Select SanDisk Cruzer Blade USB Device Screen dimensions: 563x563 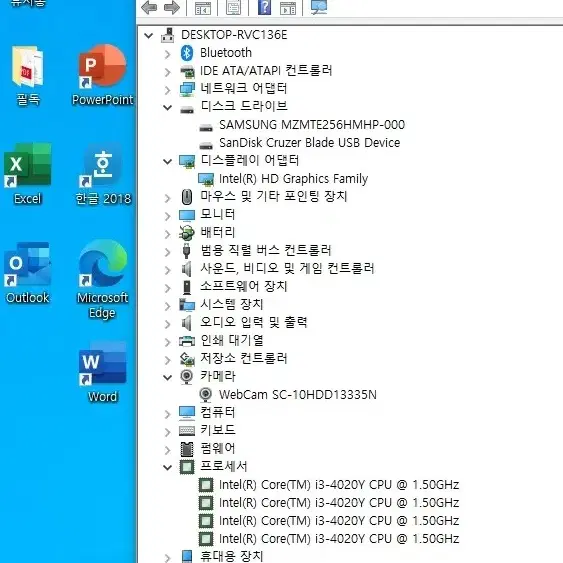(x=310, y=143)
